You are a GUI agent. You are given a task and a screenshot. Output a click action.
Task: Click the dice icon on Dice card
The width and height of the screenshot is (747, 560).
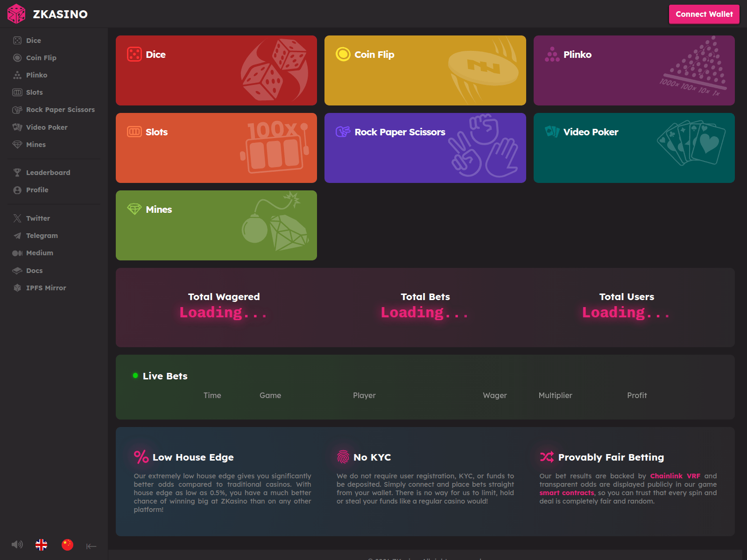(x=134, y=54)
